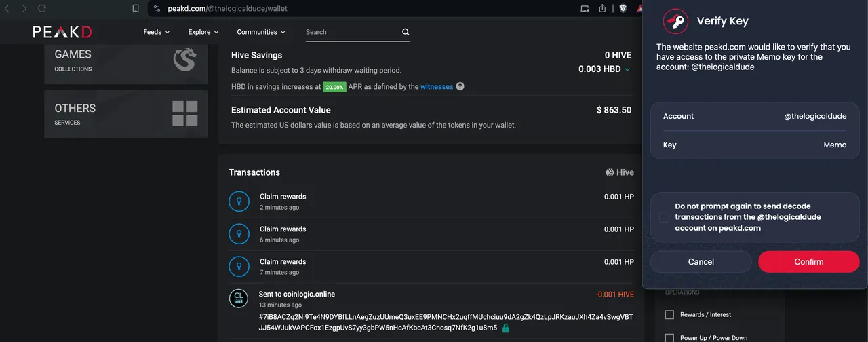868x342 pixels.
Task: Click the browser back arrow
Action: (7, 9)
